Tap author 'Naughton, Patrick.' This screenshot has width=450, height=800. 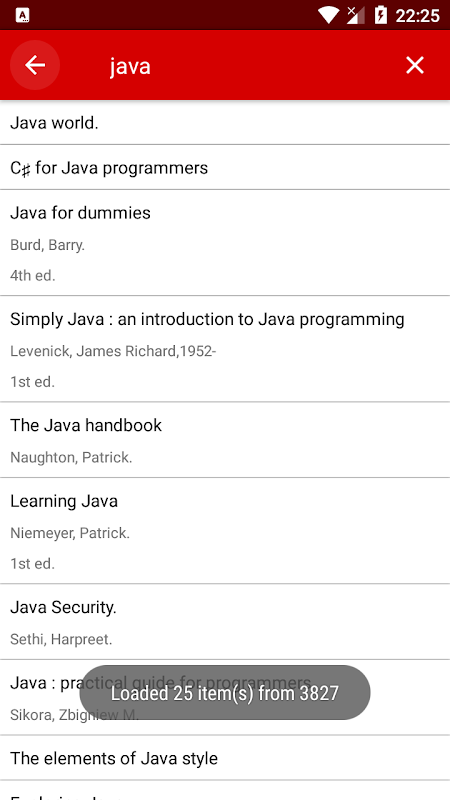tap(71, 458)
